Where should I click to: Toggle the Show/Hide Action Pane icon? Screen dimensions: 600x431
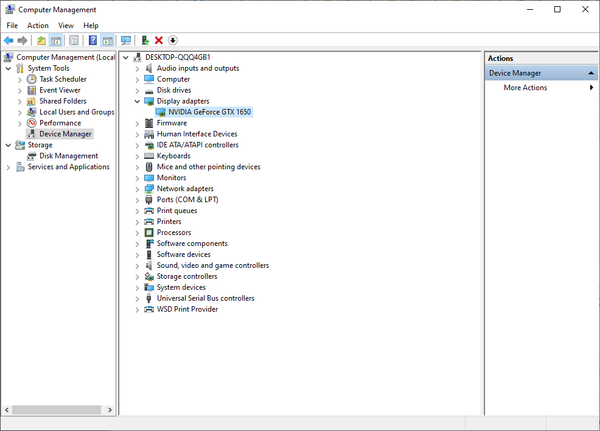107,40
